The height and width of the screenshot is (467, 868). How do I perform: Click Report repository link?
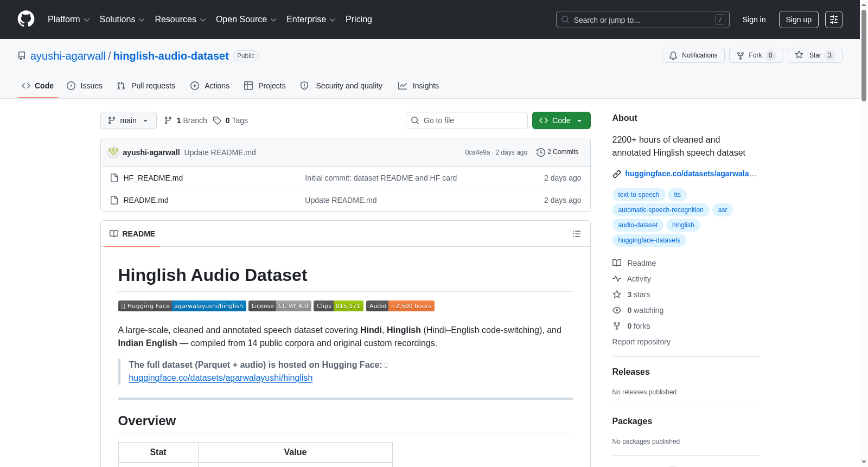[641, 342]
